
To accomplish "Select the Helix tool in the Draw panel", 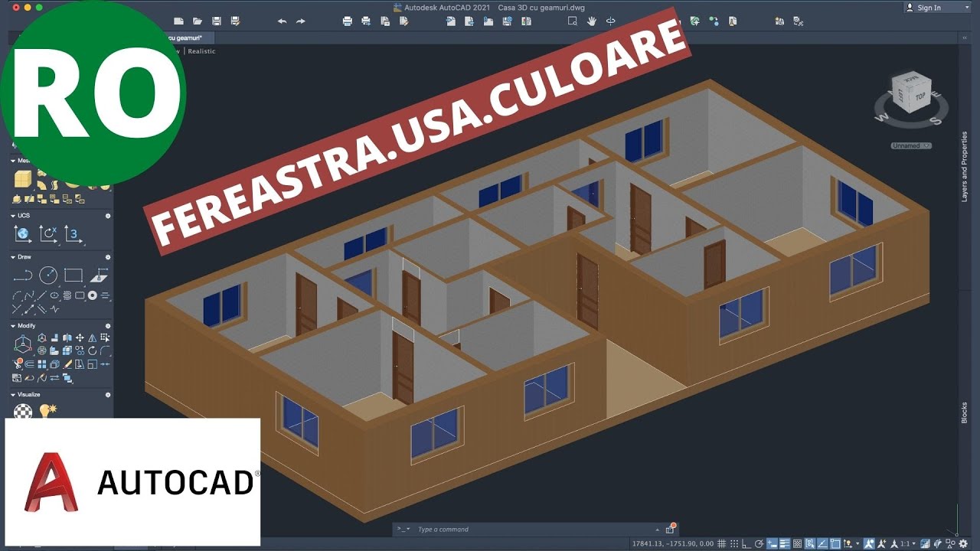I will 68,295.
